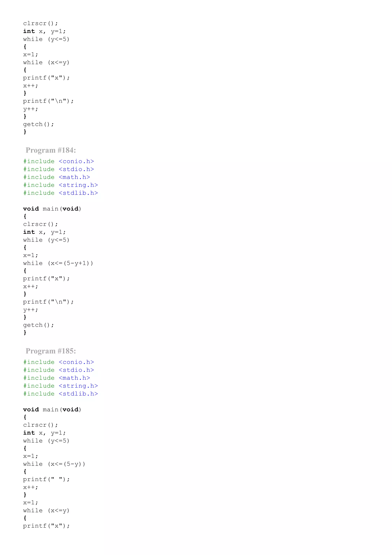Select "#include <stdlib.h>" in Program #184
392x555 pixels.
pos(60,193)
